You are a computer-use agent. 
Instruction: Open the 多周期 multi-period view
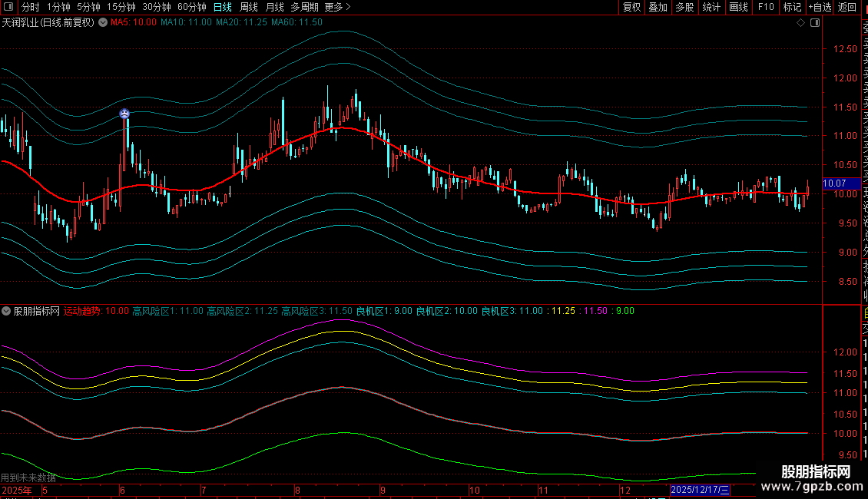(x=305, y=7)
